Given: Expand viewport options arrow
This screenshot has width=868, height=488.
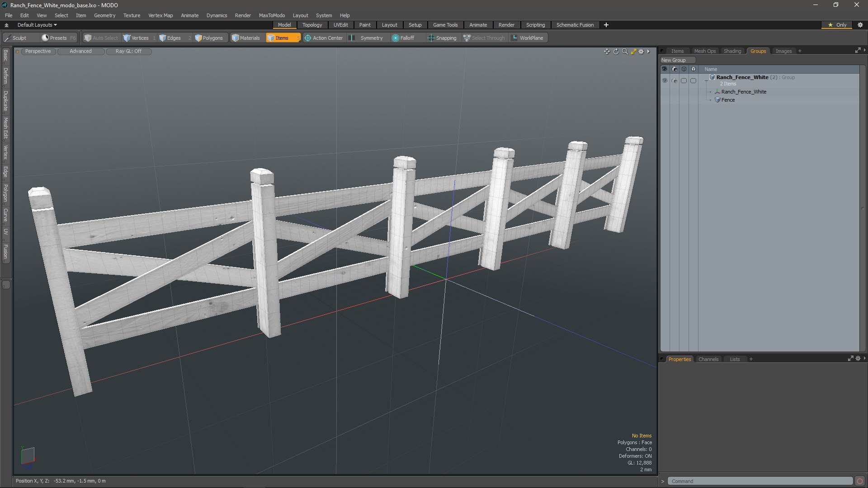Looking at the screenshot, I should click(x=649, y=52).
